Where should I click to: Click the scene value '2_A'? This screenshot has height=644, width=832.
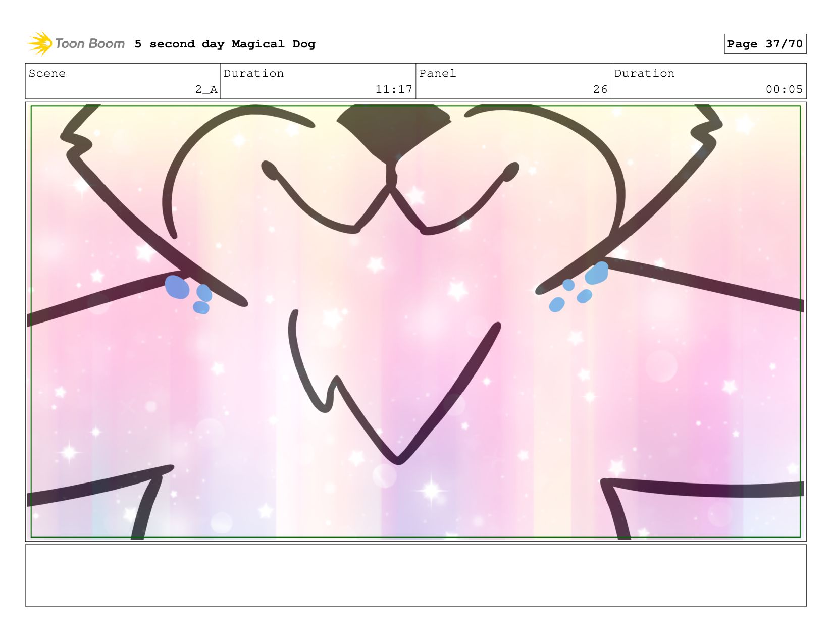tap(206, 89)
